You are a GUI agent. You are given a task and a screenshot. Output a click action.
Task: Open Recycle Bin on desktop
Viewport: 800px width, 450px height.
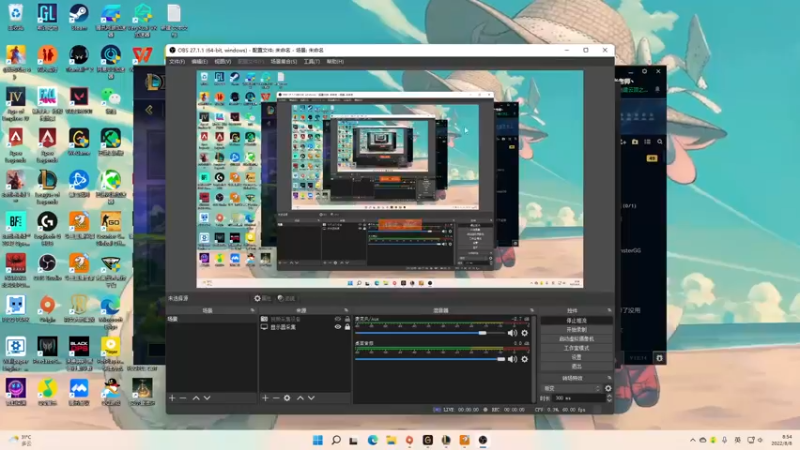[15, 17]
